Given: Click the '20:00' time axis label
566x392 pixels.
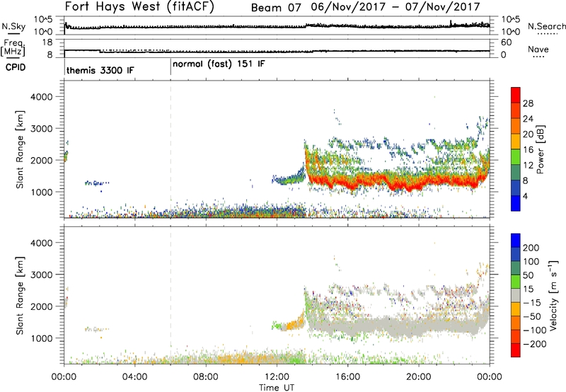Looking at the screenshot, I should click(x=418, y=377).
